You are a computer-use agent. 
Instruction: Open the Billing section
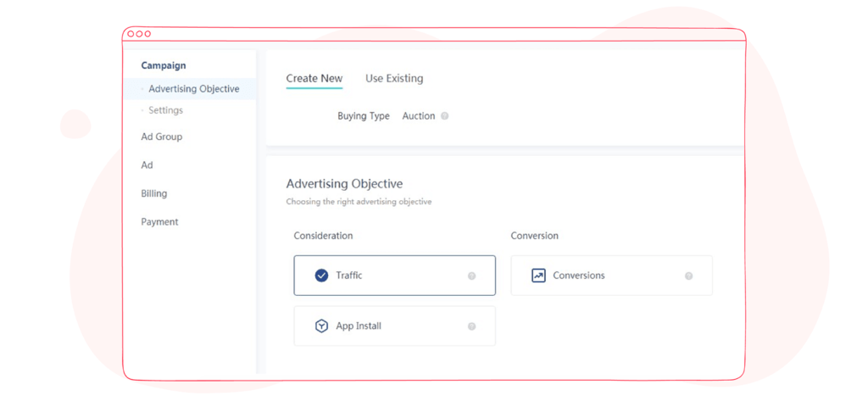coord(154,193)
